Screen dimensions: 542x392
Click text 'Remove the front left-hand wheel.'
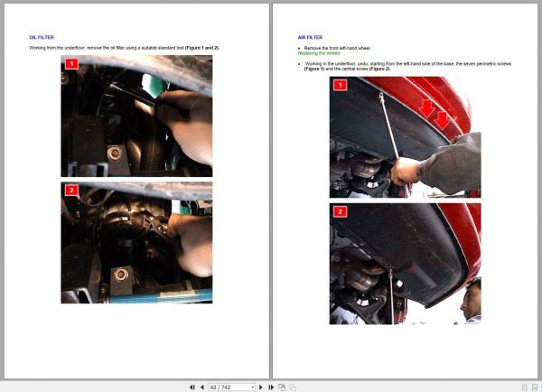coord(337,48)
